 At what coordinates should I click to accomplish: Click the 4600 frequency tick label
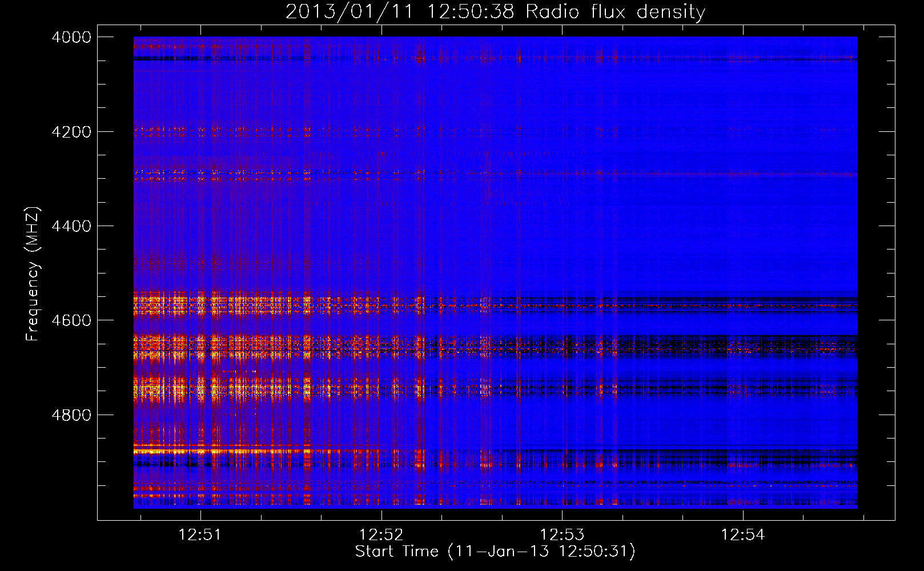click(71, 320)
